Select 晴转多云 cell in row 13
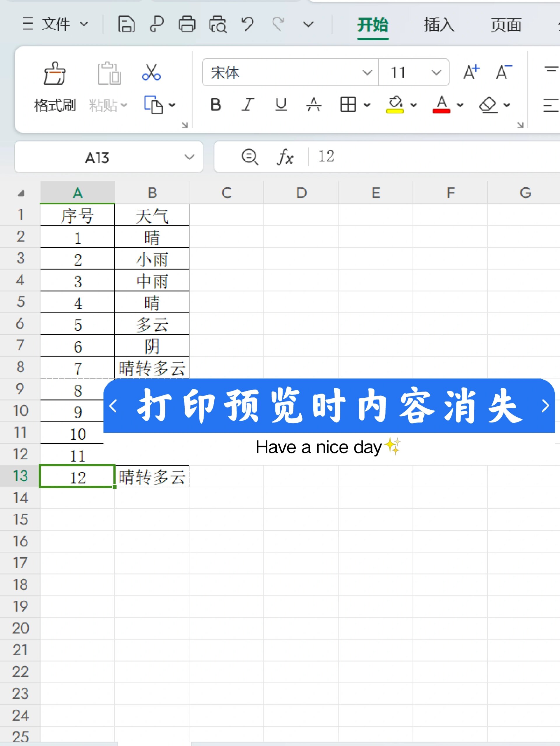Viewport: 560px width, 746px height. tap(152, 476)
